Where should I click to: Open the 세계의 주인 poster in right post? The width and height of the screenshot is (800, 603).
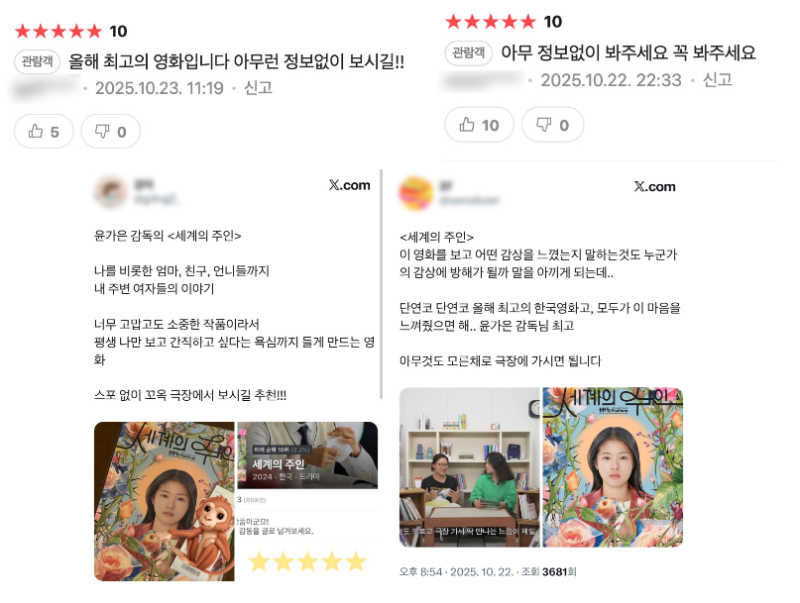(613, 467)
